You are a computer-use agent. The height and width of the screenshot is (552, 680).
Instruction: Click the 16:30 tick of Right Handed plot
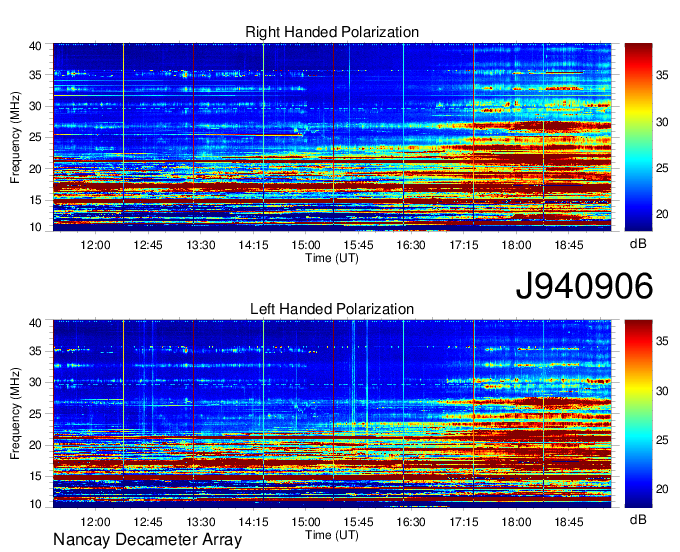pyautogui.click(x=411, y=245)
